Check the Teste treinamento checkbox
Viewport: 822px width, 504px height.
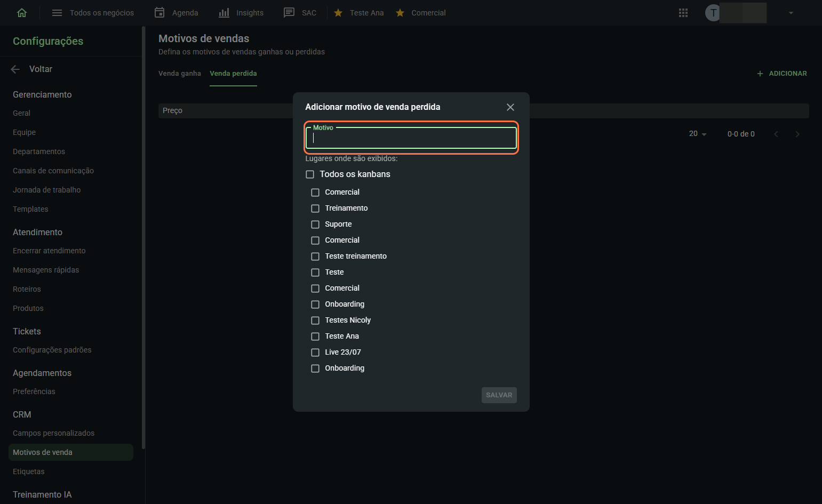(x=315, y=257)
